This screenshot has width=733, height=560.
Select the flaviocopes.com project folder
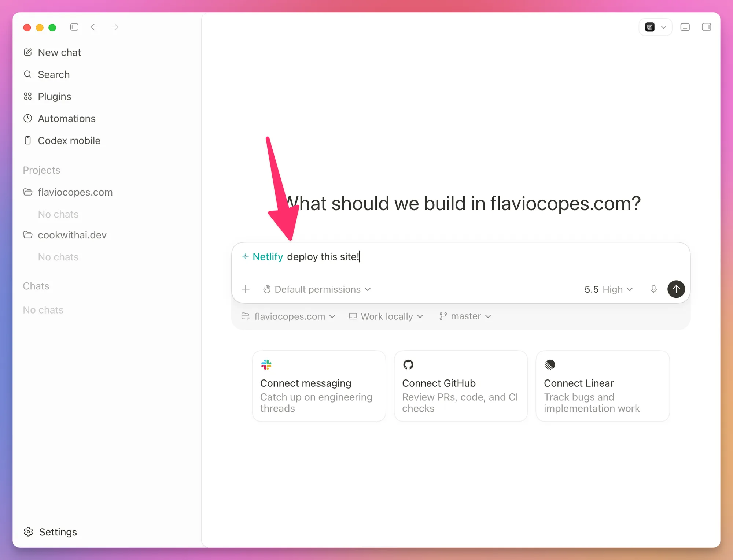tap(68, 192)
